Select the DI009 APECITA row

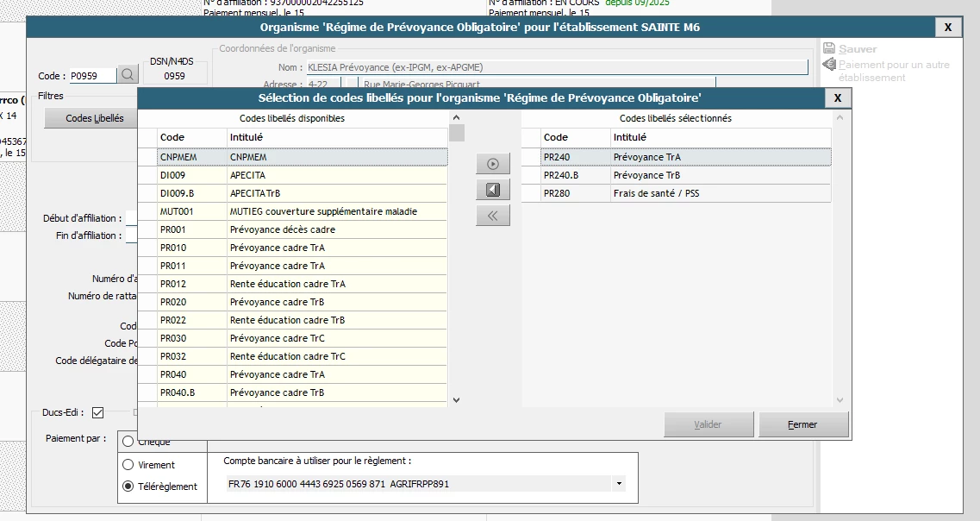[293, 175]
